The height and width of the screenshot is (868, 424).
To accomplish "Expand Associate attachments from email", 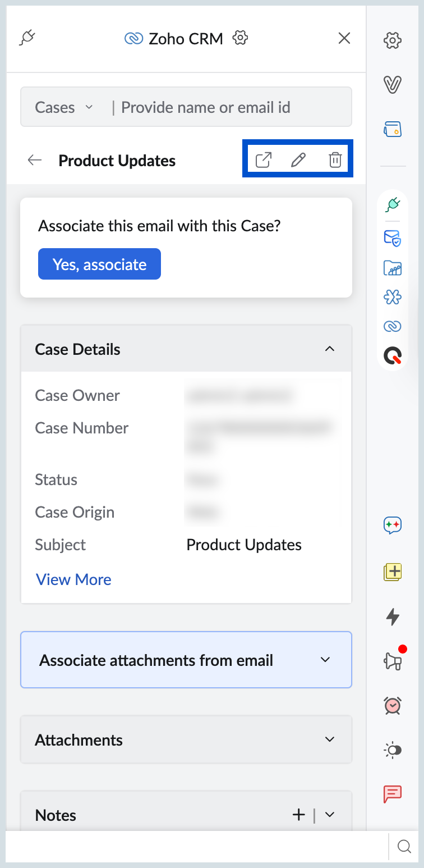I will pos(325,660).
